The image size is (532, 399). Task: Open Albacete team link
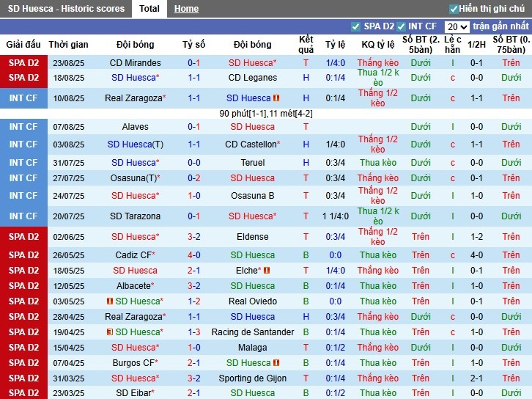(135, 286)
